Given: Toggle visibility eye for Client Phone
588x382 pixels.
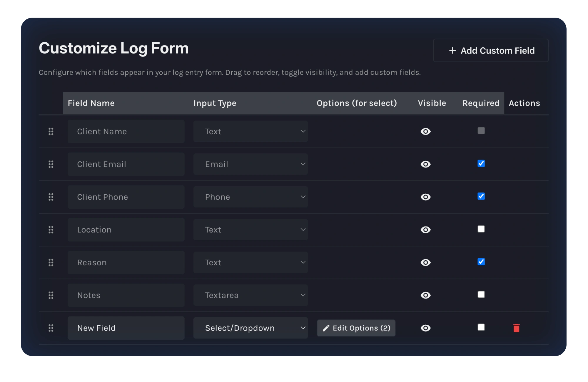Looking at the screenshot, I should [x=425, y=197].
